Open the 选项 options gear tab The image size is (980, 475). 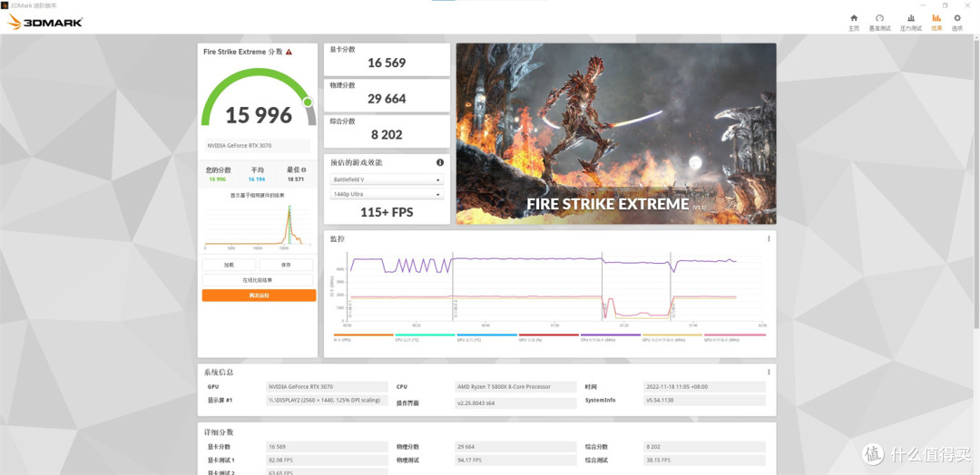(957, 22)
